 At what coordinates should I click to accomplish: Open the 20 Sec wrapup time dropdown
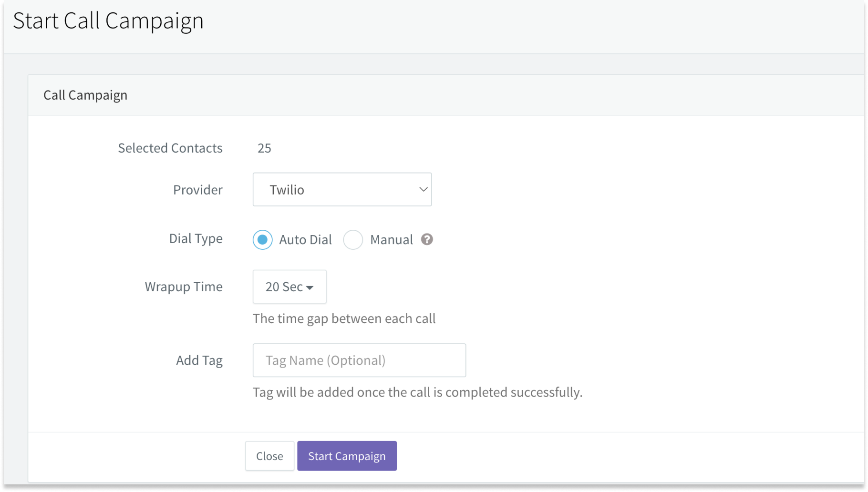tap(289, 287)
